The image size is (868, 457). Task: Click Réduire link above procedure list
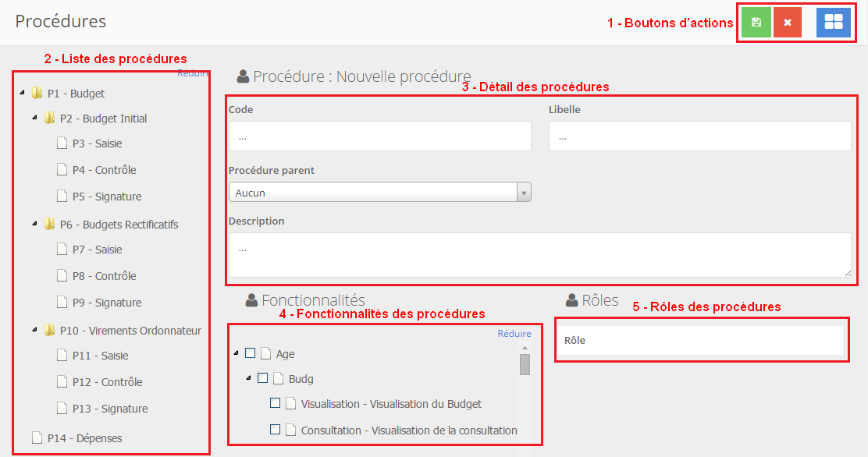[x=193, y=73]
